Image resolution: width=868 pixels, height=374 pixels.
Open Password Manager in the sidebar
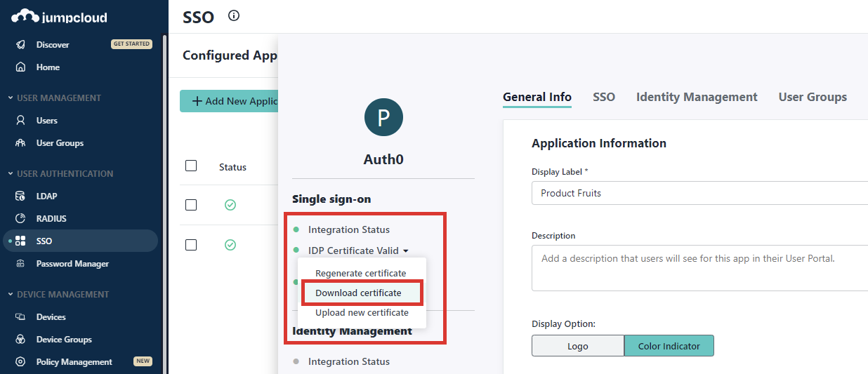[x=72, y=264]
